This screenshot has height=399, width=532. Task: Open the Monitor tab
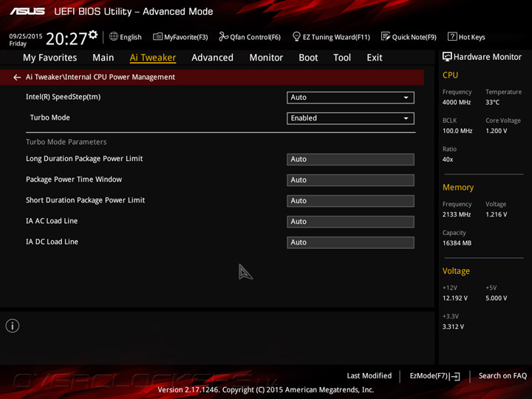[266, 58]
